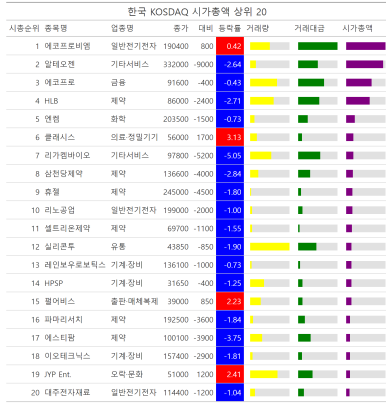Click the 시가총액 column header
The width and height of the screenshot is (386, 404).
point(357,28)
